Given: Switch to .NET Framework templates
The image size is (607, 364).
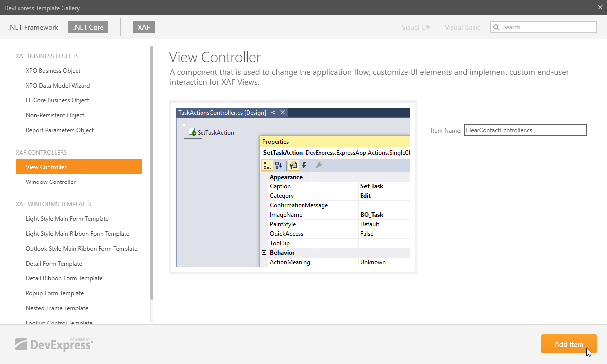Looking at the screenshot, I should 33,27.
